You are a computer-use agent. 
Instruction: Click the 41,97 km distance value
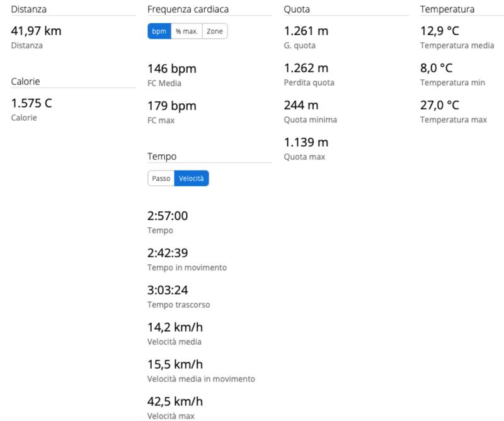37,31
